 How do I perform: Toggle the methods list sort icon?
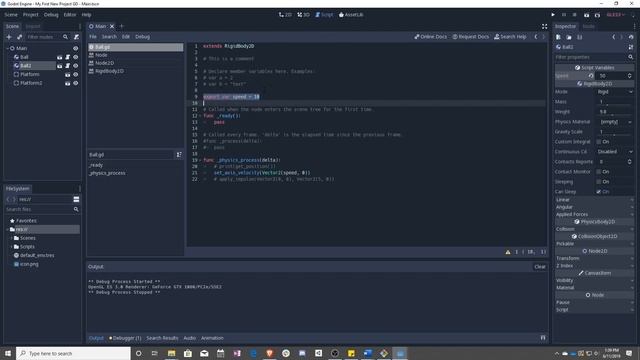[x=179, y=155]
